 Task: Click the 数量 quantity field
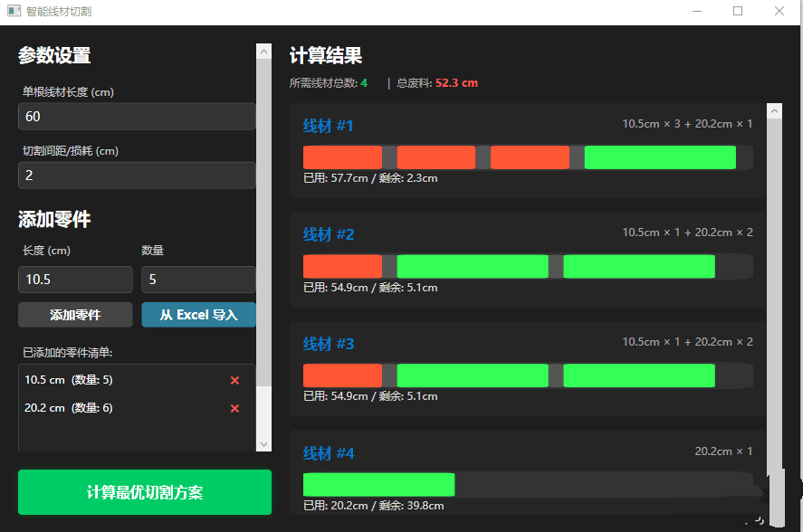[x=197, y=280]
